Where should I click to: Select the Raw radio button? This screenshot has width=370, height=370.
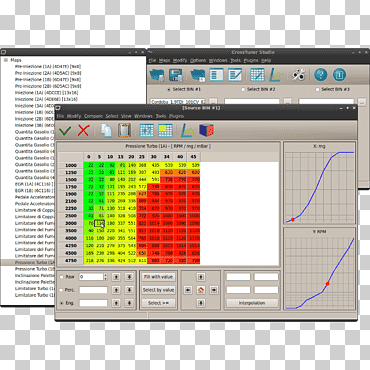click(62, 277)
